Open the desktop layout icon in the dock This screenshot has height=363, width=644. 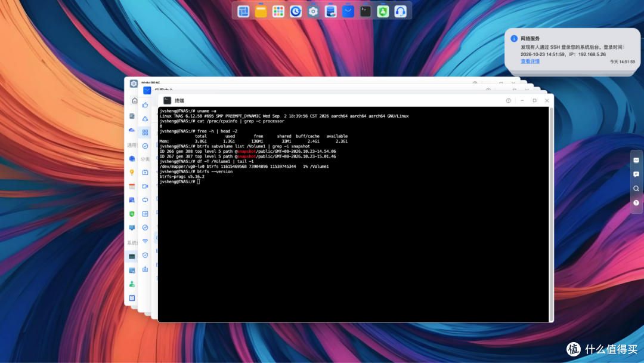point(243,11)
